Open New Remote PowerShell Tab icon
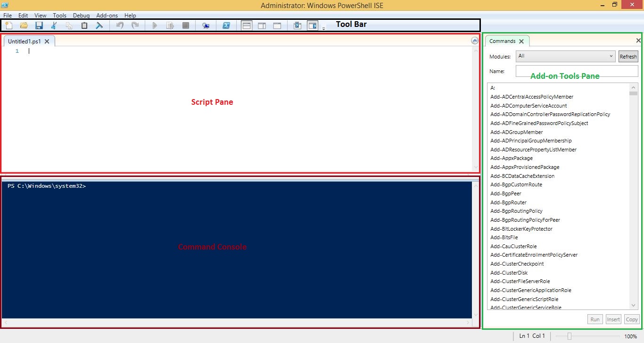Viewport: 644px width, 343px height. tap(206, 25)
